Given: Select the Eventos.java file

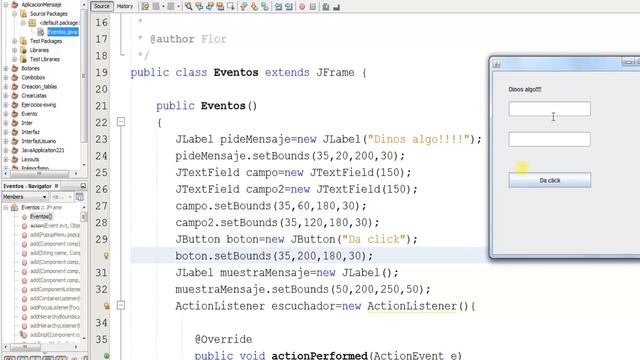Looking at the screenshot, I should click(62, 32).
